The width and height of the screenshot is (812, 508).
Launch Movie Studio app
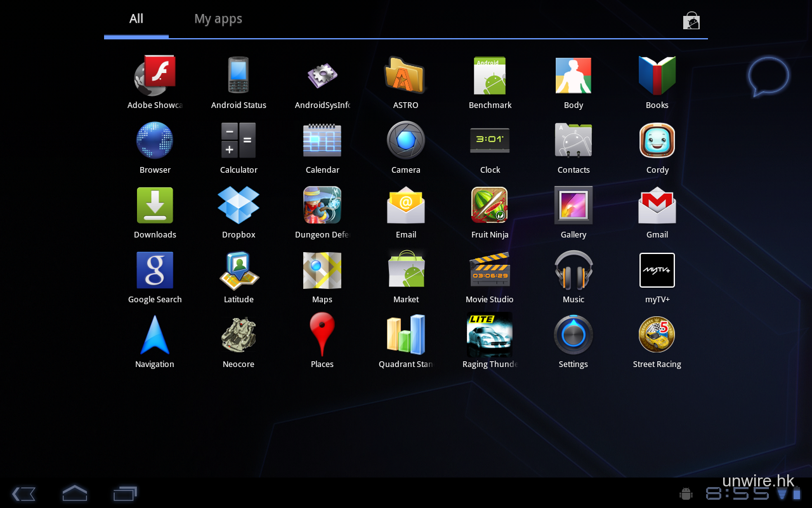(490, 271)
